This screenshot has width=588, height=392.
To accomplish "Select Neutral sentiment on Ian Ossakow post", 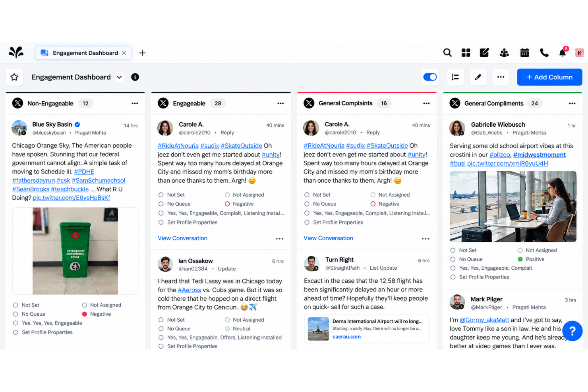I will 237,329.
